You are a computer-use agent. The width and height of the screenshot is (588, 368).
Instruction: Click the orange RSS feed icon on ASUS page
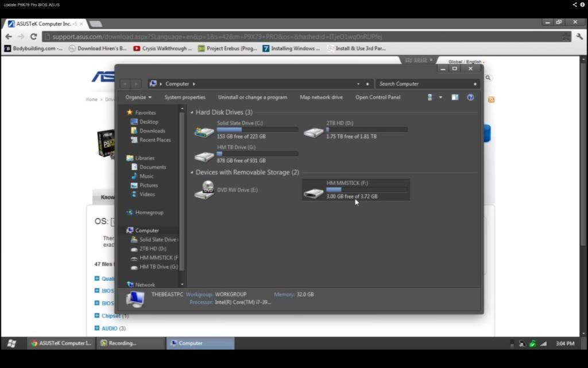[x=492, y=99]
